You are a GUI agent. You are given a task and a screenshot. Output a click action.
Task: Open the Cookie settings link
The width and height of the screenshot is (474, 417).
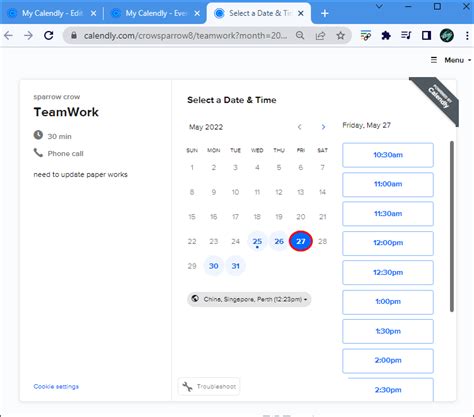tap(56, 387)
